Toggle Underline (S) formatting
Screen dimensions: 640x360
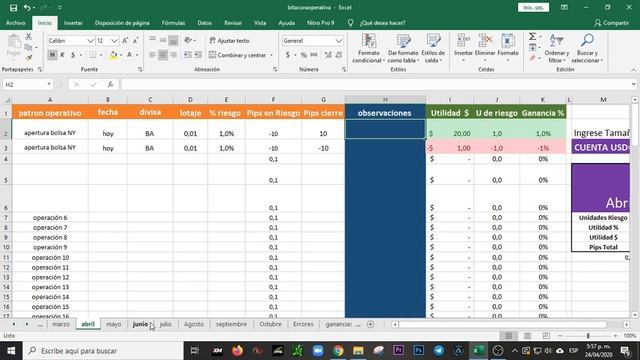[73, 55]
